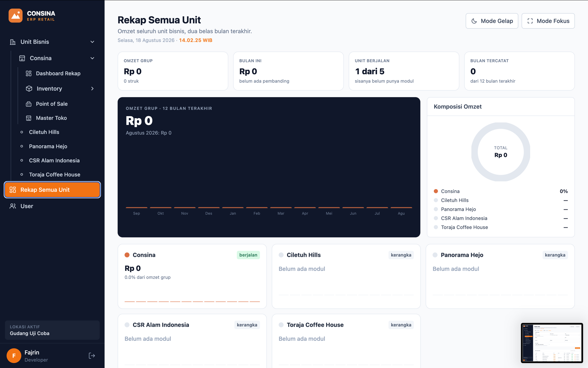Select Ciletuh Hills in sidebar
Screen dimensions: 588x368
coord(44,132)
